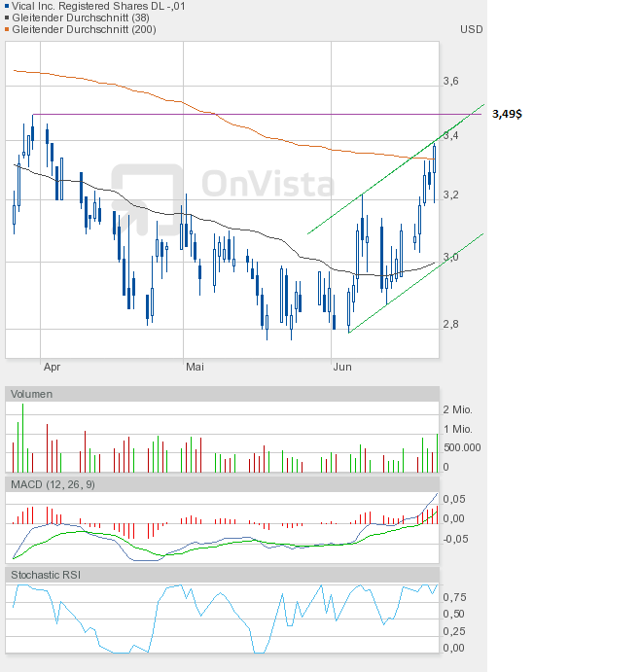
Task: Click the Vical Inc. Registered Shares legend label
Action: click(x=98, y=6)
